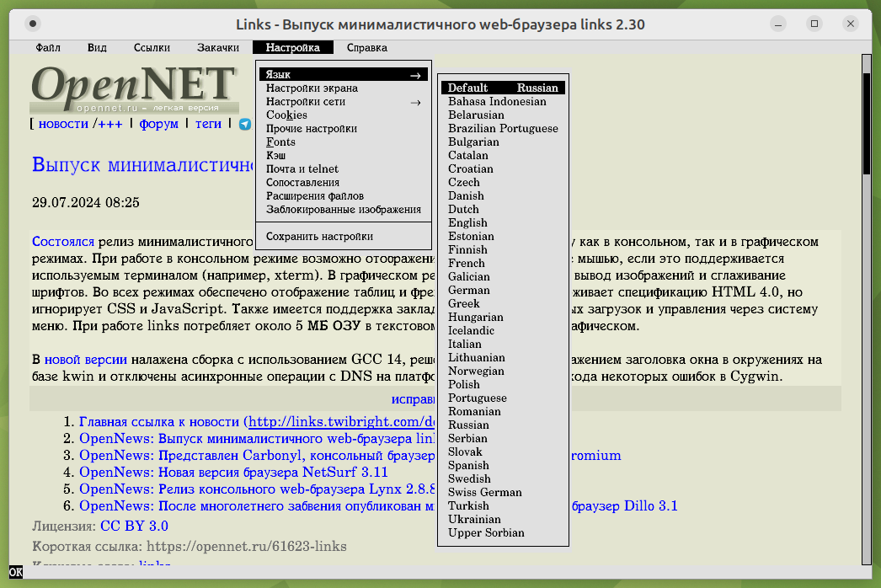881x588 pixels.
Task: Select Lithuanian language
Action: [503, 358]
